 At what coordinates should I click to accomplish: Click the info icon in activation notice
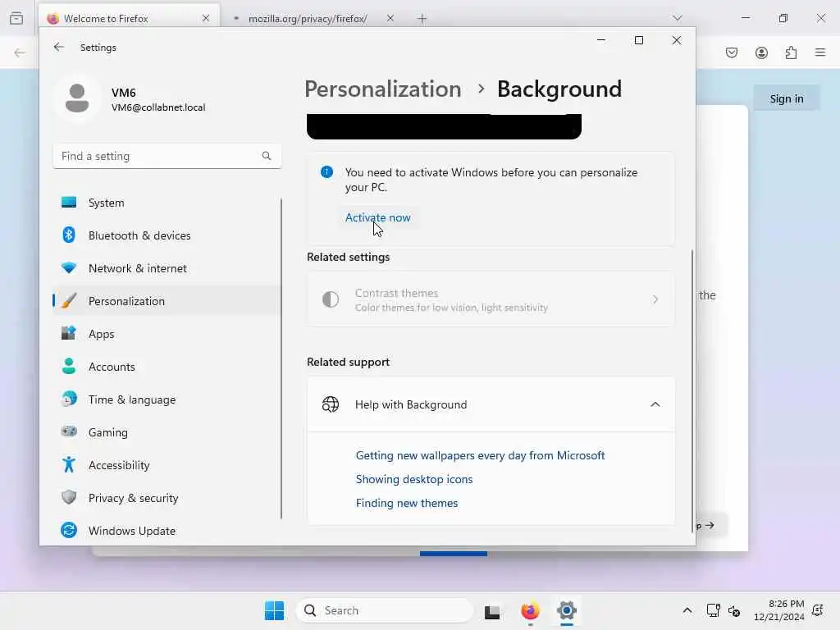pyautogui.click(x=326, y=172)
